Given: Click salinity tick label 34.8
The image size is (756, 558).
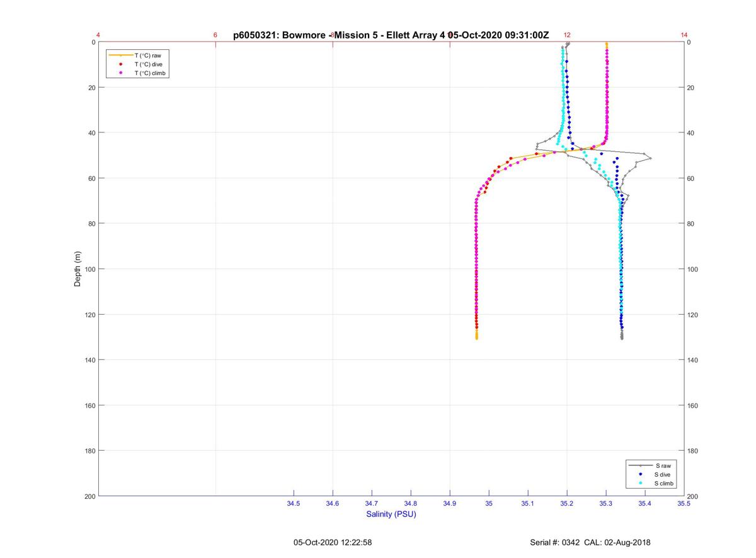Looking at the screenshot, I should click(411, 503).
